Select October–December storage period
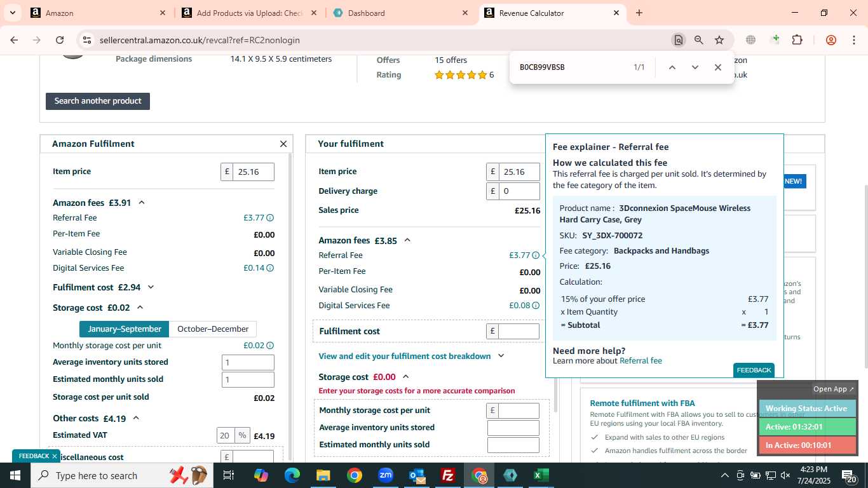 [x=213, y=329]
